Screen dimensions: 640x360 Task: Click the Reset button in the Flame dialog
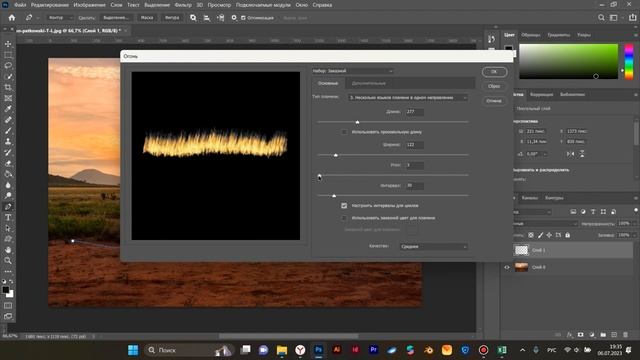pos(494,86)
